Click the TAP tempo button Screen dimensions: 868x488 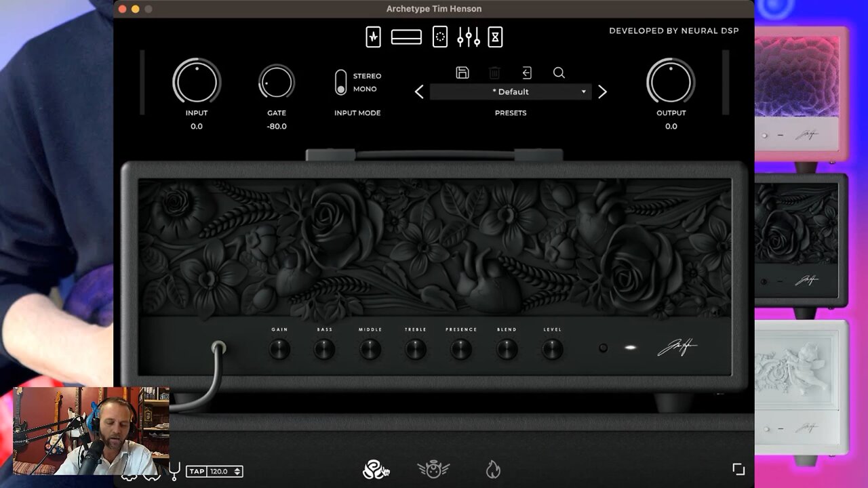pos(197,471)
